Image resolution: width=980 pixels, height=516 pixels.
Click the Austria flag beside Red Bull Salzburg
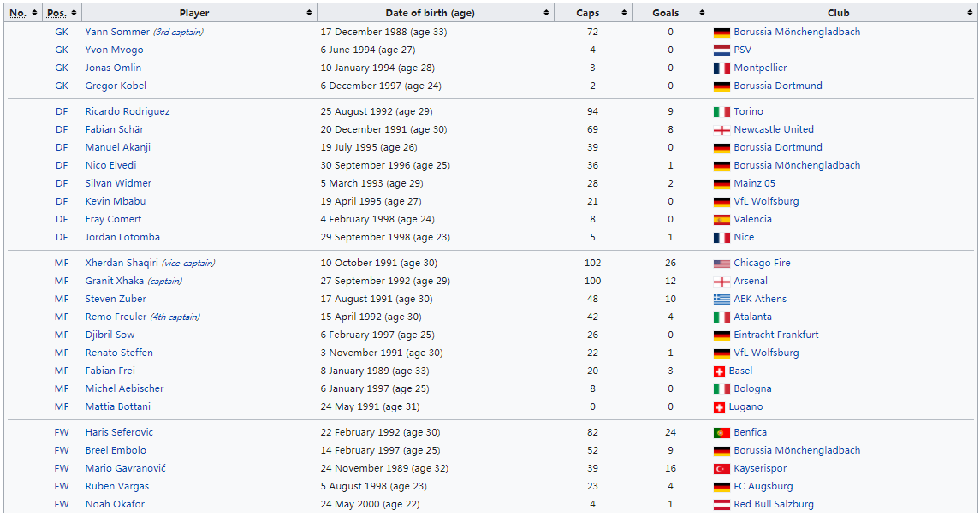[722, 505]
